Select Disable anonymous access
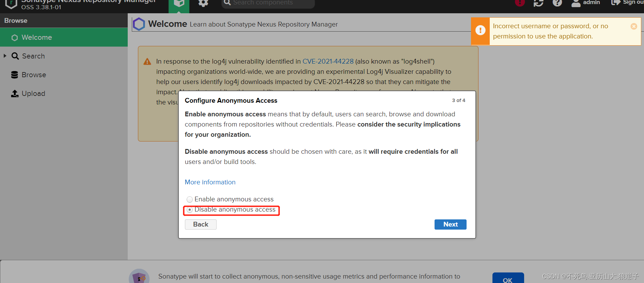644x283 pixels. 190,210
